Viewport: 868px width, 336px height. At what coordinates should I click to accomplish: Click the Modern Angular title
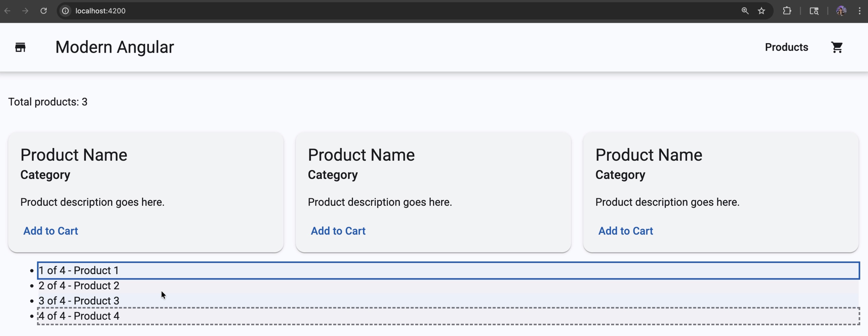[x=114, y=47]
